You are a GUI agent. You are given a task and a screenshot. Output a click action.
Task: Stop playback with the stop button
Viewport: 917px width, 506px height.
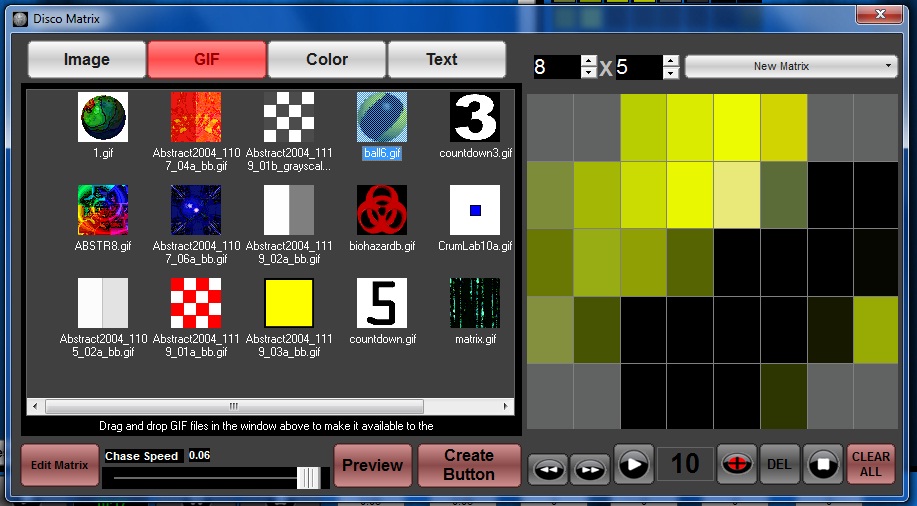tap(822, 466)
